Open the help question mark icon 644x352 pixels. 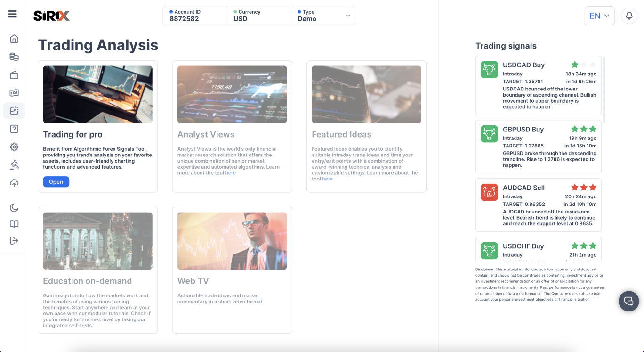[14, 129]
